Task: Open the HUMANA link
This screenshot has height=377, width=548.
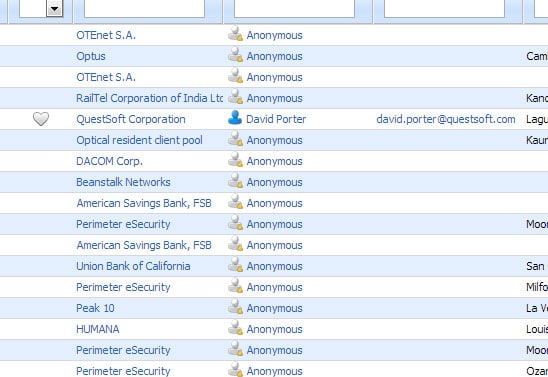Action: coord(98,329)
